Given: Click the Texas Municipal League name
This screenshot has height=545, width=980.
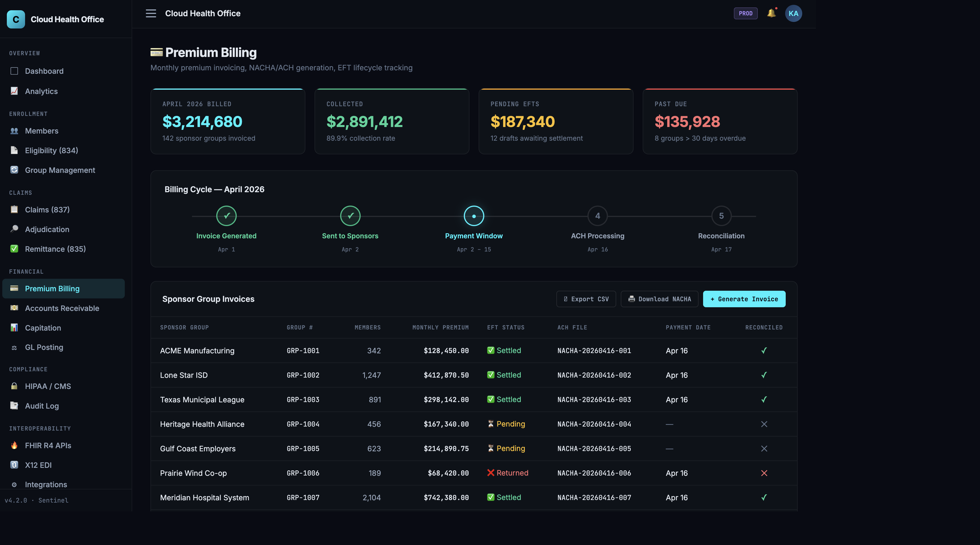Looking at the screenshot, I should (x=202, y=400).
